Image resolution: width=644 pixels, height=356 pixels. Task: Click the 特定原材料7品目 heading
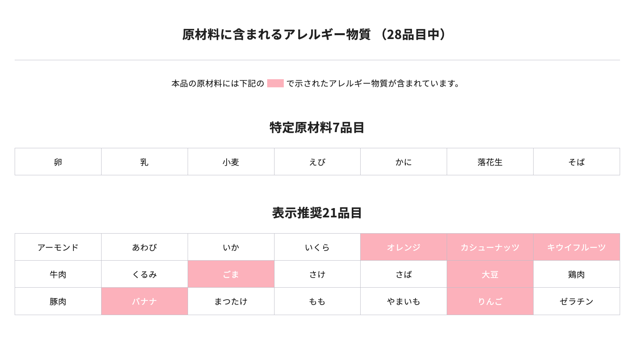pyautogui.click(x=317, y=127)
